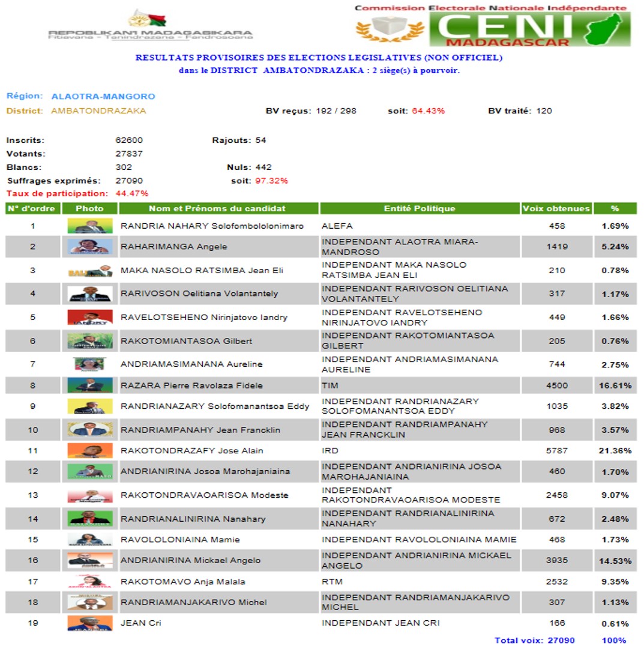Click the red 97.32% suffrages percentage

click(x=271, y=181)
